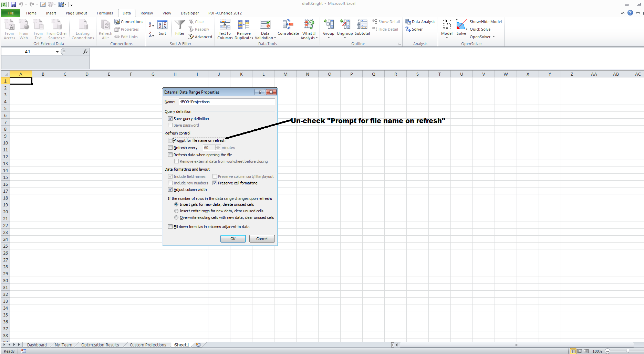The image size is (644, 354).
Task: Click Quick Solve in OpenSolver
Action: 480,29
